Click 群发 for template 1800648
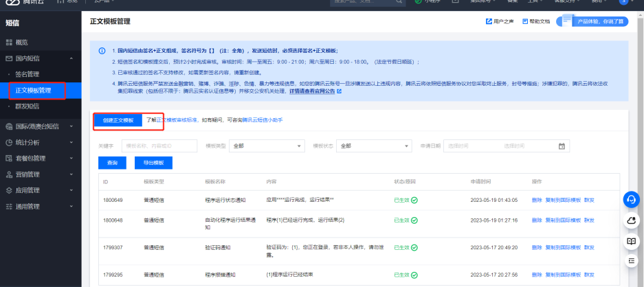 coord(590,220)
